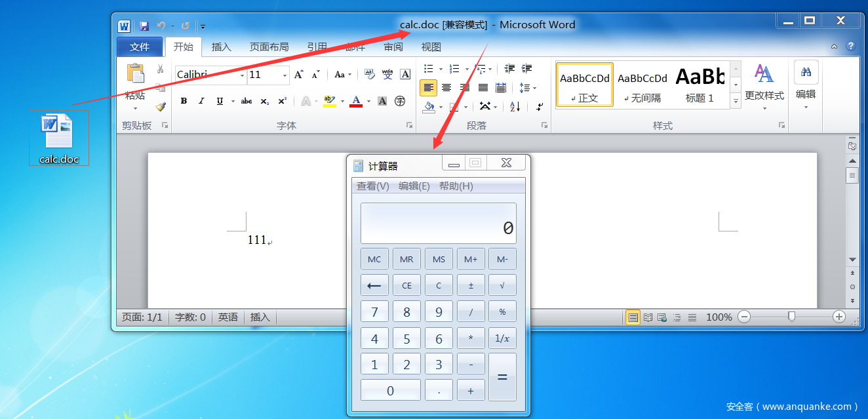Click the Clear Formatting eraser icon
Viewport: 868px width, 419px height.
370,75
